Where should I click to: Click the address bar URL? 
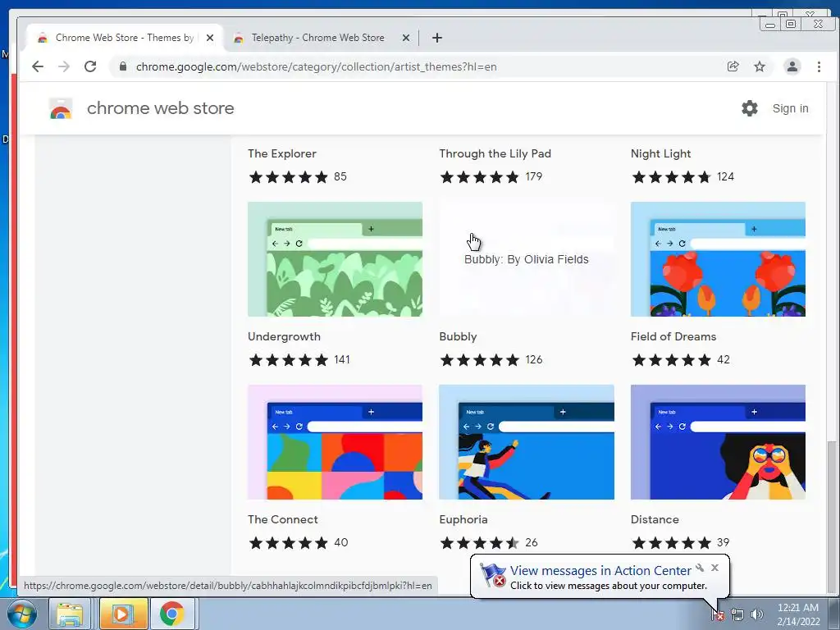point(316,66)
